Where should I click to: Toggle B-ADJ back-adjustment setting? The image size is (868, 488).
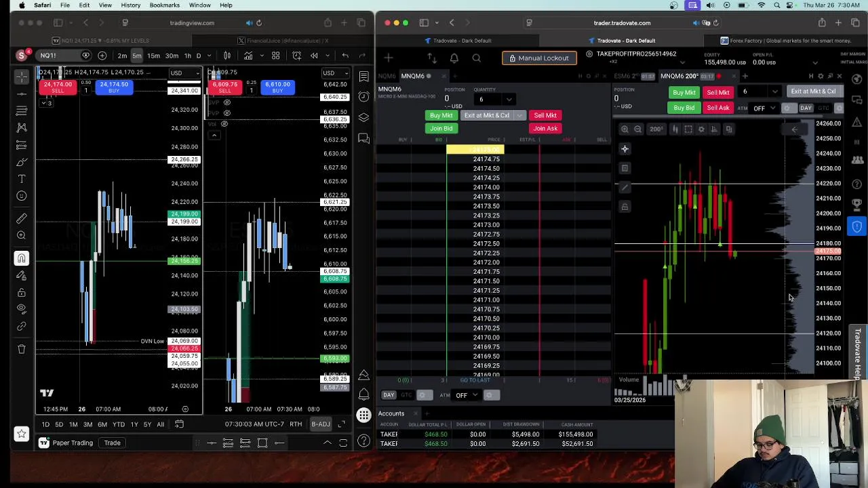(x=320, y=424)
